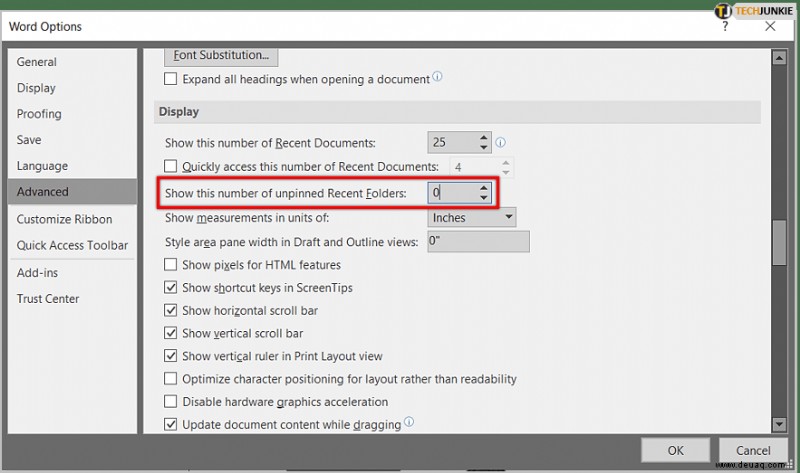The image size is (800, 473).
Task: Uncheck Show vertical ruler in Print Layout view
Action: click(x=170, y=356)
